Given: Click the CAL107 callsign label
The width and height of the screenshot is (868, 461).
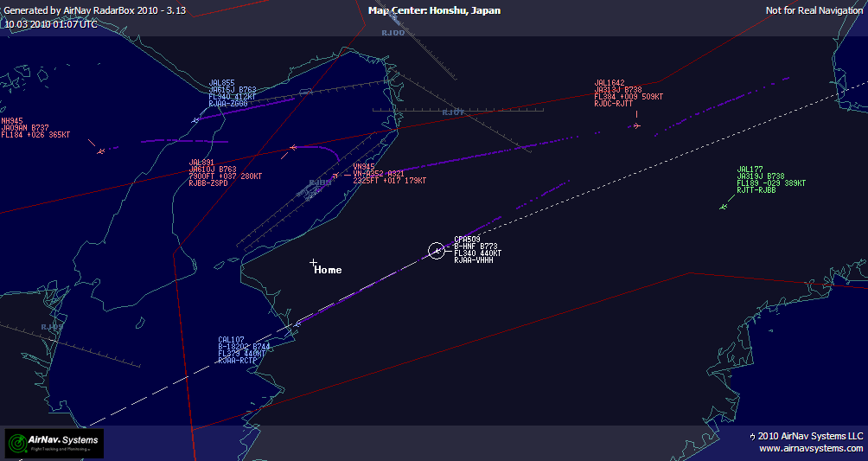Looking at the screenshot, I should tap(231, 340).
